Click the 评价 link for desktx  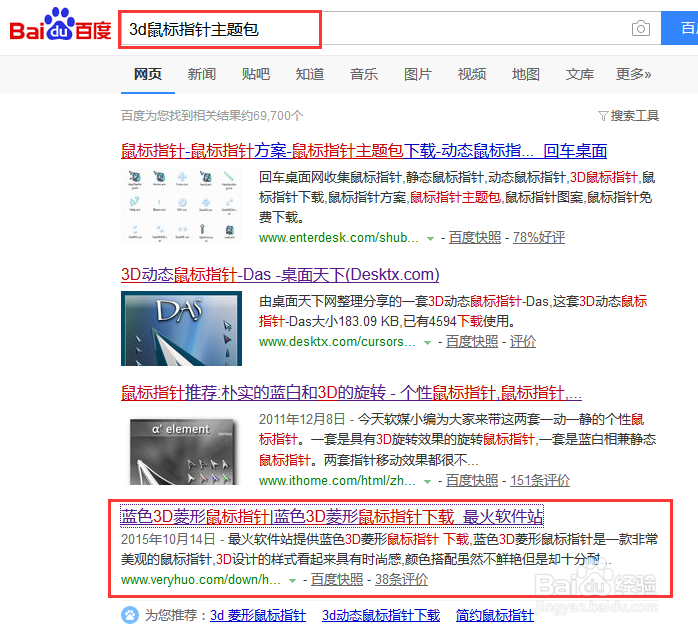click(x=523, y=342)
